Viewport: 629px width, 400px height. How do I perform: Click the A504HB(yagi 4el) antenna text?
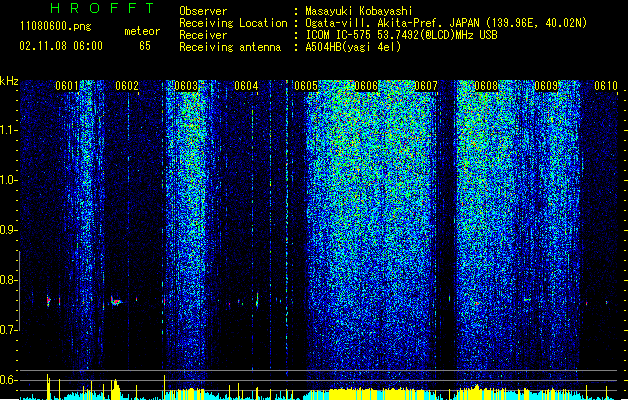click(x=353, y=47)
